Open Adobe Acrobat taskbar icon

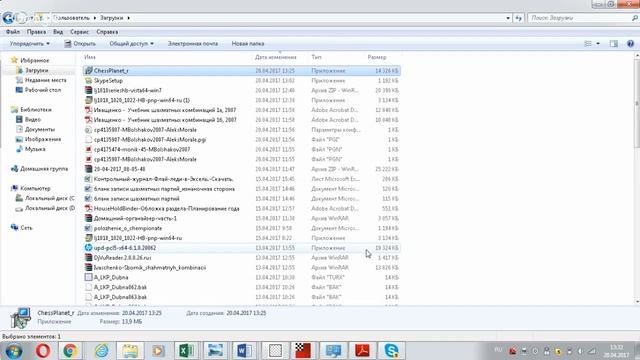click(362, 351)
